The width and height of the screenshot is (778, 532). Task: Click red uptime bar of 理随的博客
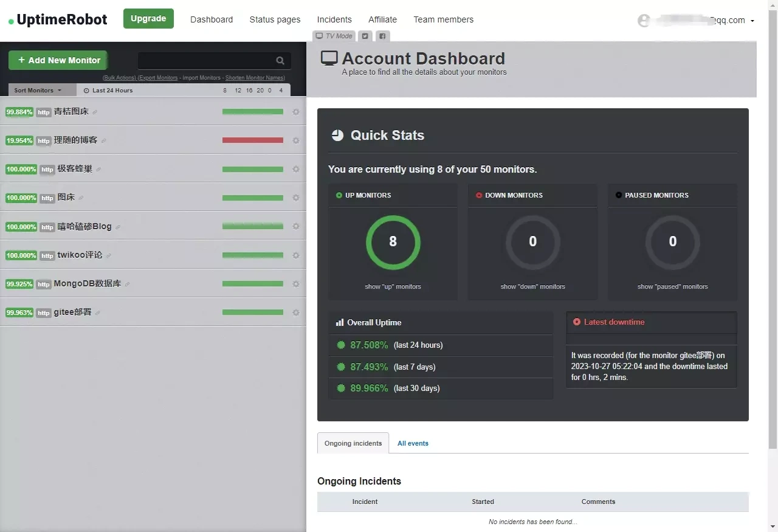[x=253, y=140]
